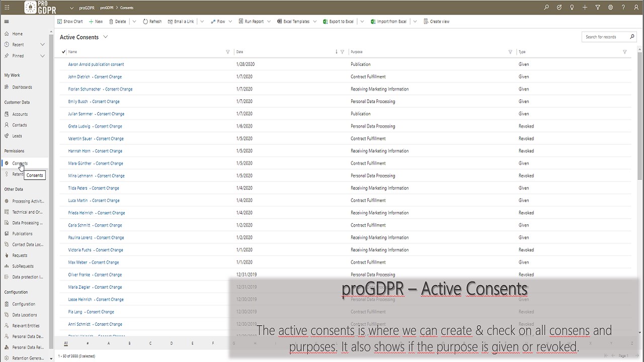
Task: Click Export to Excel
Action: tap(338, 22)
